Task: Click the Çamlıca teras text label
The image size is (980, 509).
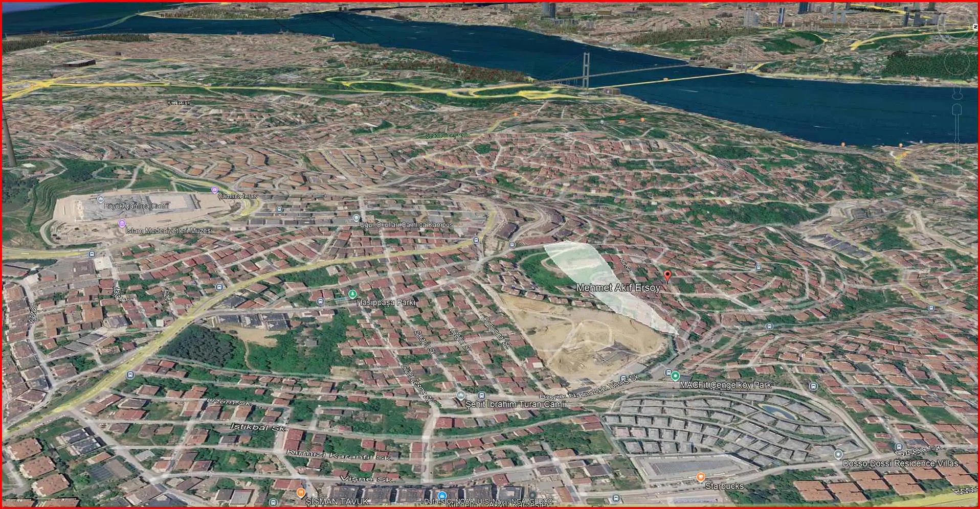Action: pos(237,196)
